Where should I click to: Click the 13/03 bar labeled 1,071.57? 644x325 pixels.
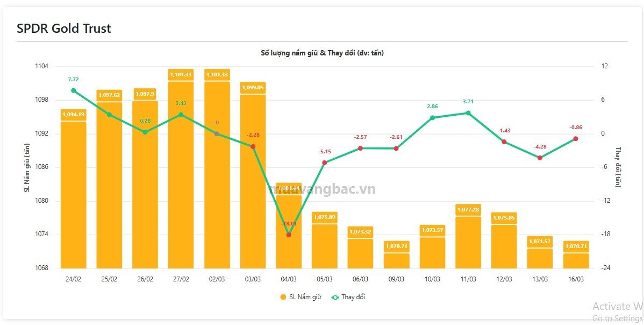click(x=540, y=258)
